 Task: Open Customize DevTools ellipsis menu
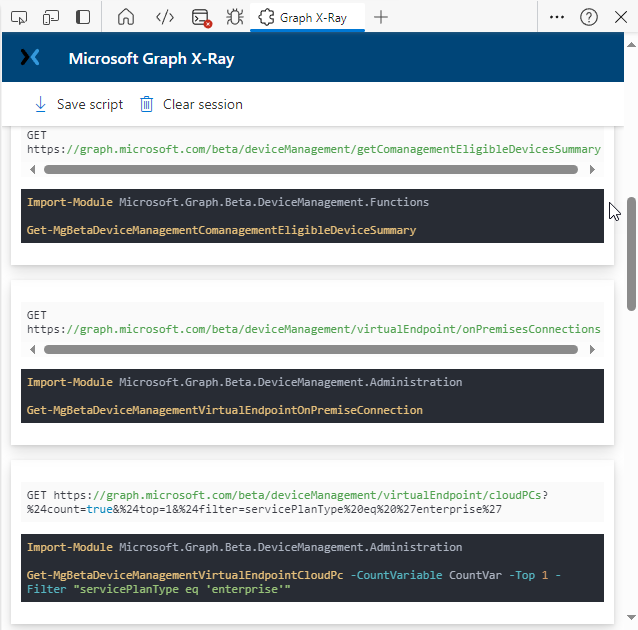(x=557, y=17)
